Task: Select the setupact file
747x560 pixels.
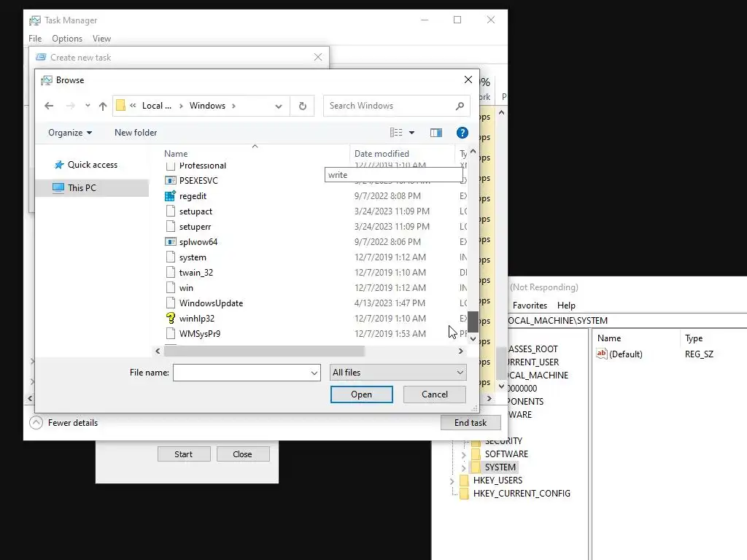Action: coord(196,211)
